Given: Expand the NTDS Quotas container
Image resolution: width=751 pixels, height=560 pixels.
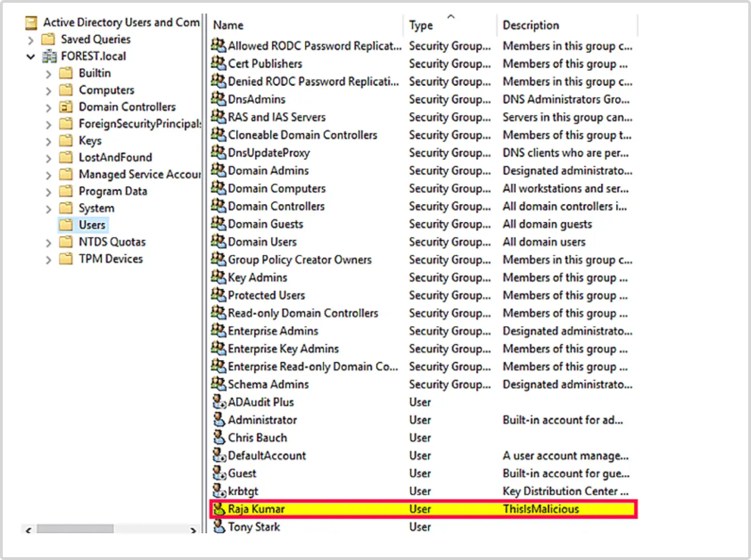Looking at the screenshot, I should click(48, 243).
